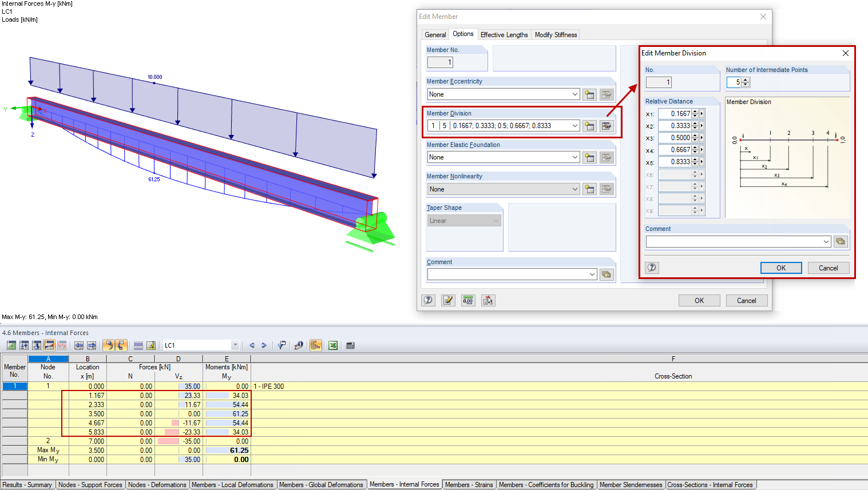Viewport: 868px width, 490px height.
Task: Open the Nodes - Support Forces tab
Action: [90, 485]
